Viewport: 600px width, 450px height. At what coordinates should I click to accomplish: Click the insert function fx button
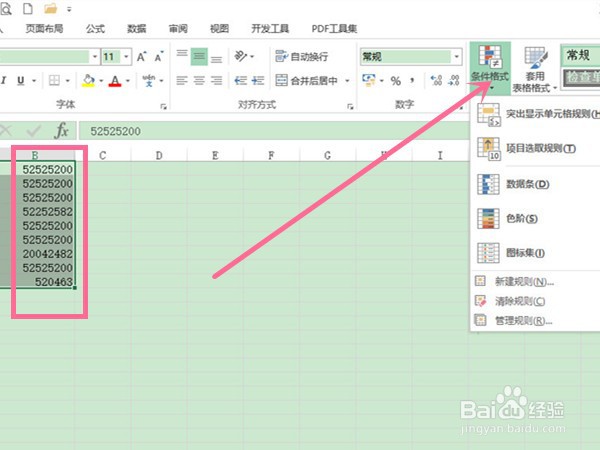point(61,131)
